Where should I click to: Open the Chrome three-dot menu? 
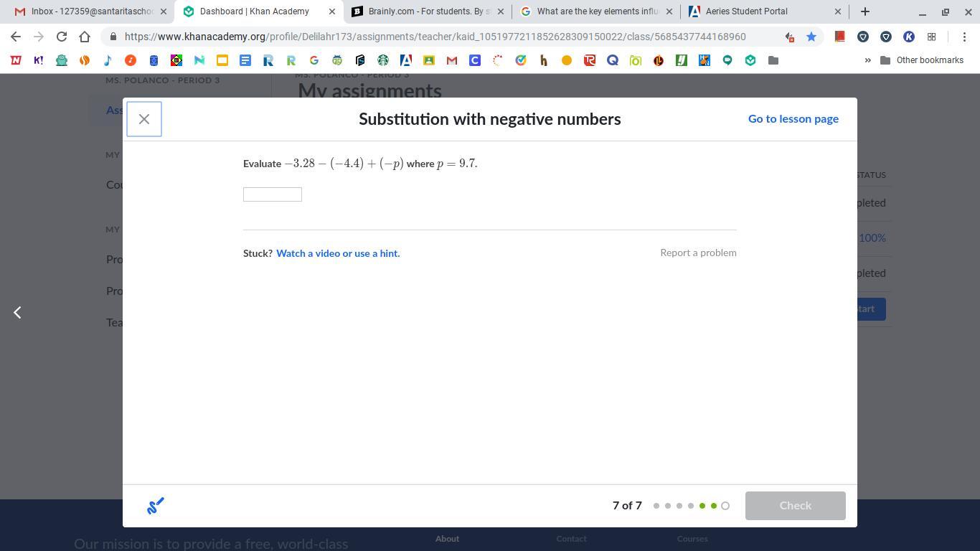coord(964,37)
